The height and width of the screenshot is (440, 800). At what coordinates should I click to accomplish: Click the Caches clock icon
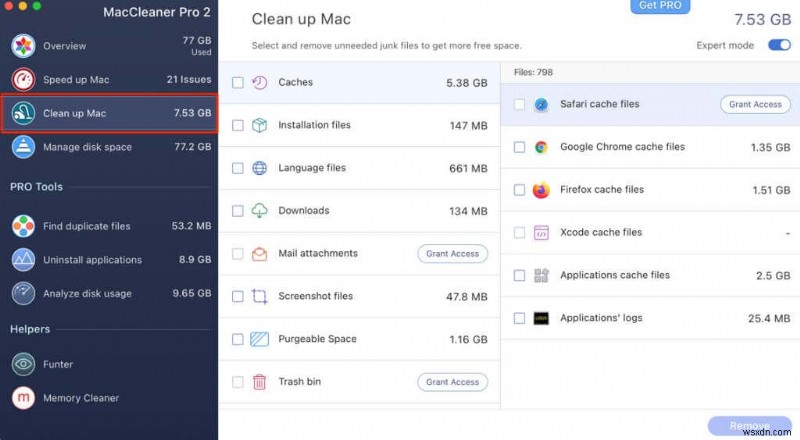point(260,83)
